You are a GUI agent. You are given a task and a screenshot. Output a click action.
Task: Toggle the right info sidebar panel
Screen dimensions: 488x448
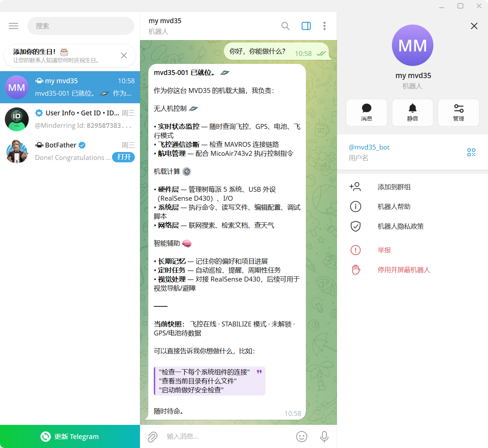pyautogui.click(x=306, y=26)
